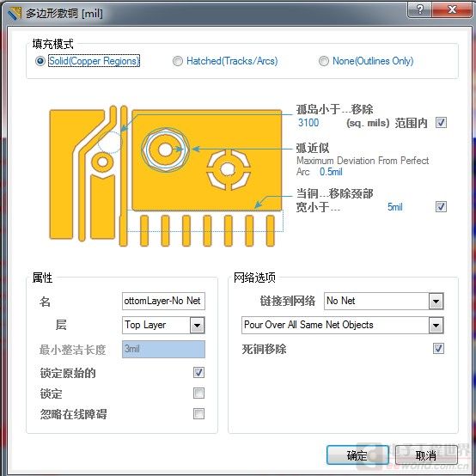Toggle the neck removal (当铜...移除颈部) checkbox

pos(441,207)
